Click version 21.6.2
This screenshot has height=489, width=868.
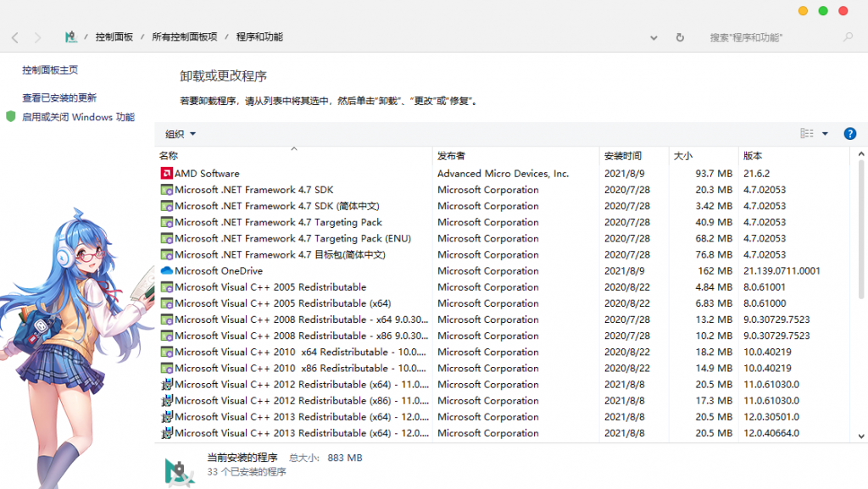tap(757, 173)
